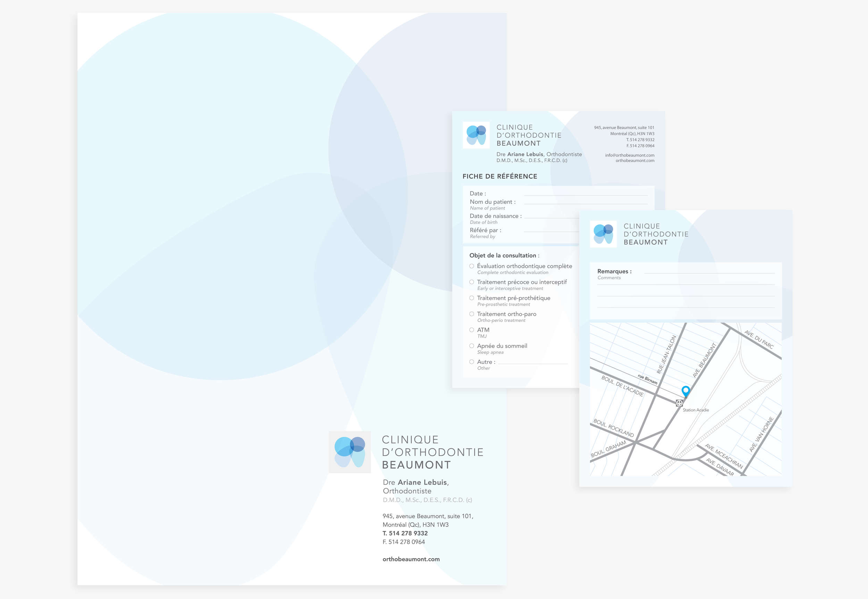Screen dimensions: 868x599
Task: Select the ATM radio button
Action: [471, 330]
